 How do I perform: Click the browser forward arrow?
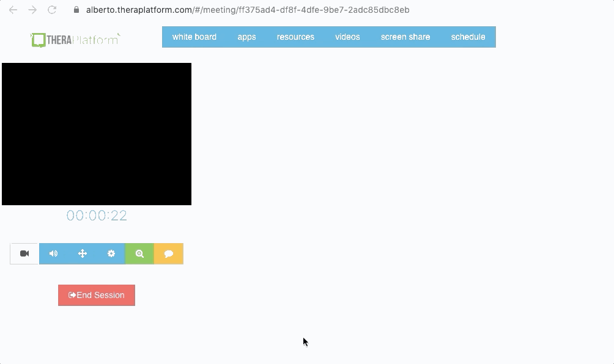point(32,10)
